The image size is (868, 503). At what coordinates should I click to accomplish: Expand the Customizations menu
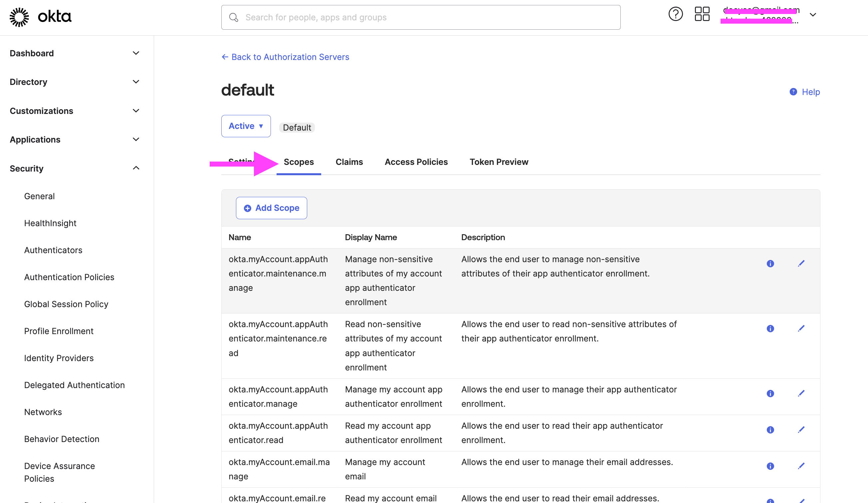(136, 111)
